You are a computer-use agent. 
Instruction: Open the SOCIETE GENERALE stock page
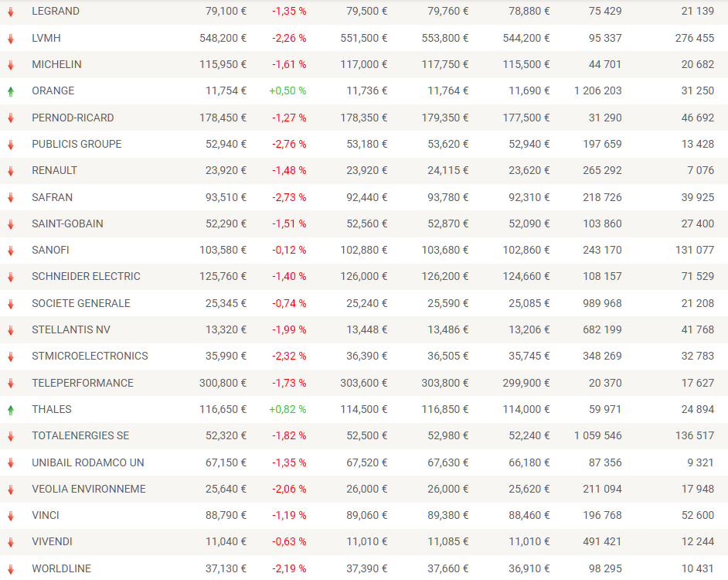coord(81,303)
